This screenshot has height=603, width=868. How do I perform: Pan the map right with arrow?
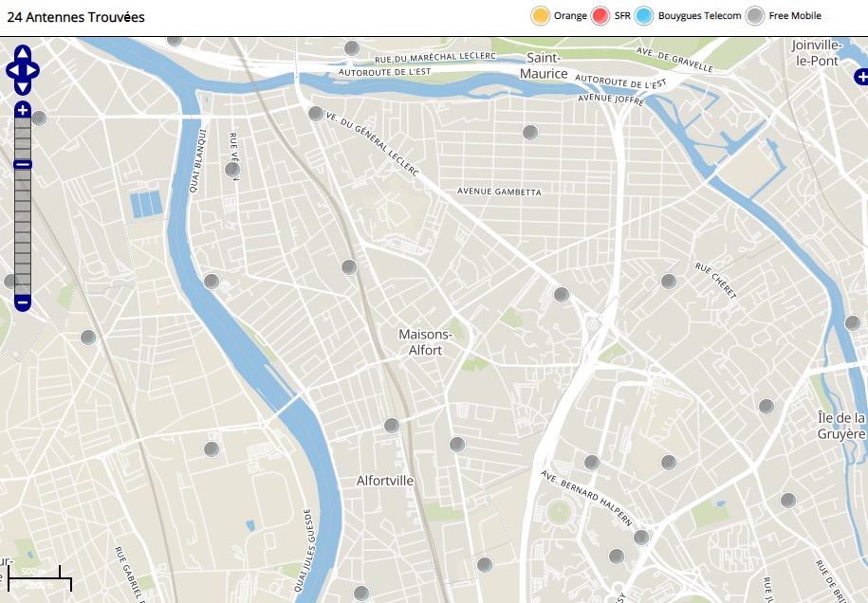(x=34, y=70)
